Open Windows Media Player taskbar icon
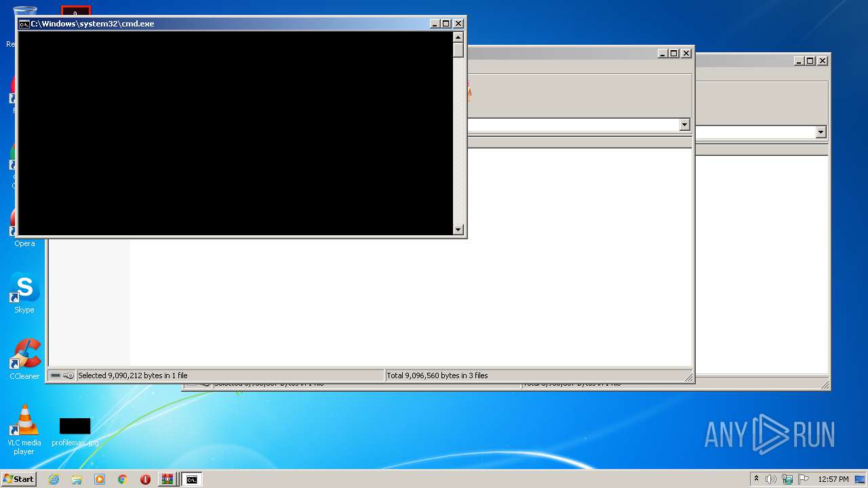 pyautogui.click(x=100, y=479)
